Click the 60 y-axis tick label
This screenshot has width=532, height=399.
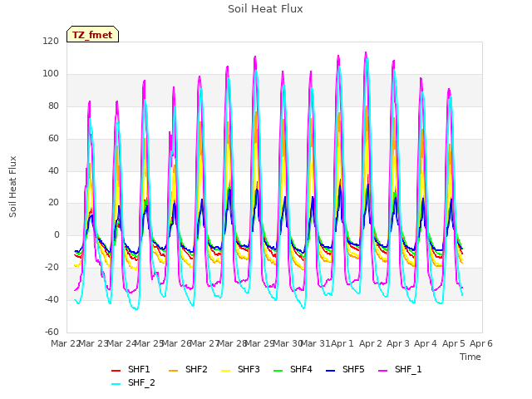point(53,139)
